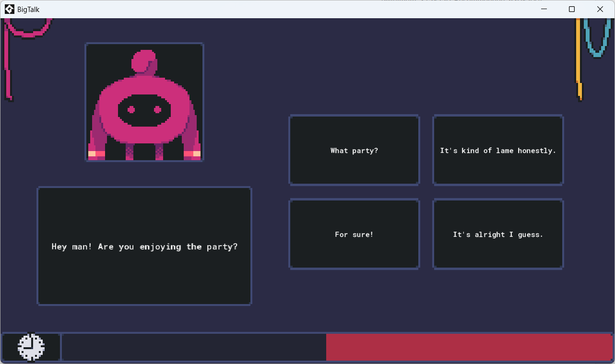The width and height of the screenshot is (615, 364).
Task: Click the orange hanging streamer decoration
Action: pos(579,59)
